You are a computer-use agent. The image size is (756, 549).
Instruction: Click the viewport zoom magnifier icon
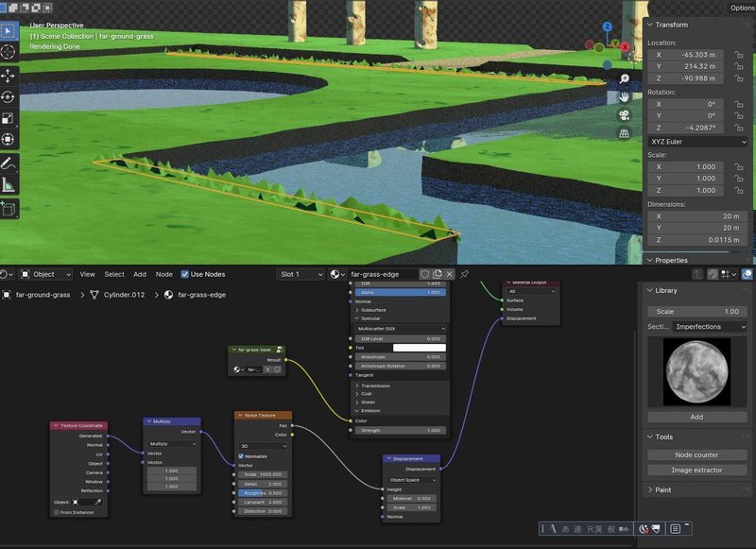(x=624, y=78)
